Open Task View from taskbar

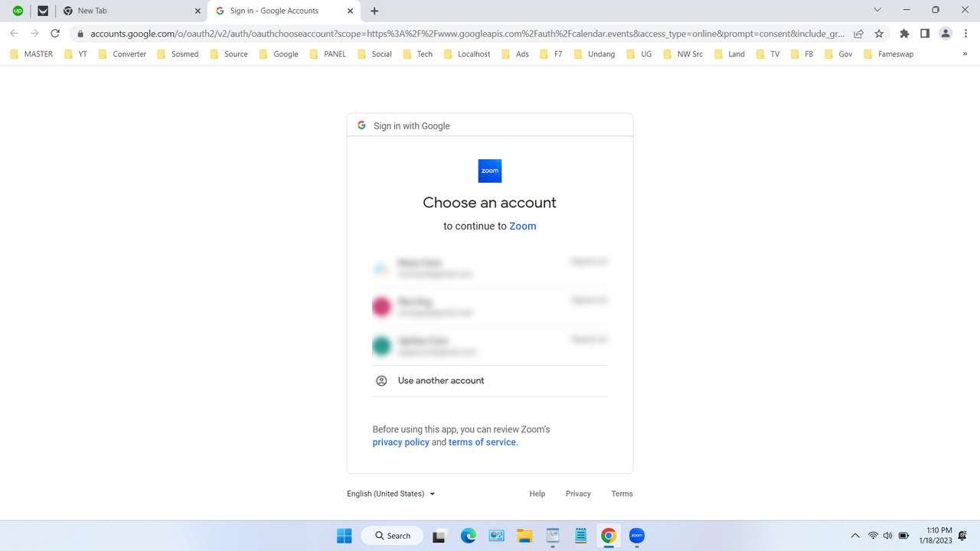pos(439,536)
